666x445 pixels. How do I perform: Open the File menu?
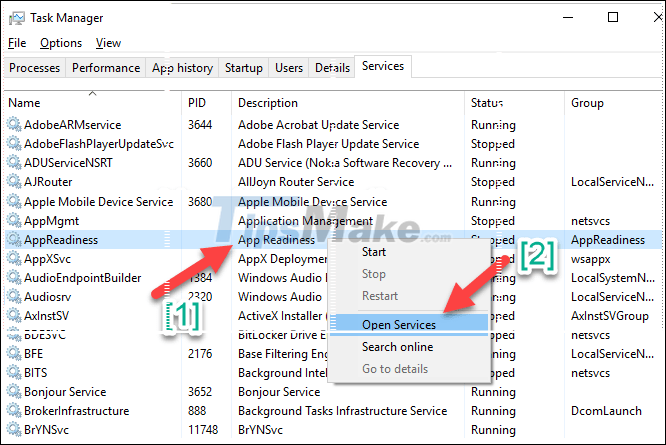17,43
